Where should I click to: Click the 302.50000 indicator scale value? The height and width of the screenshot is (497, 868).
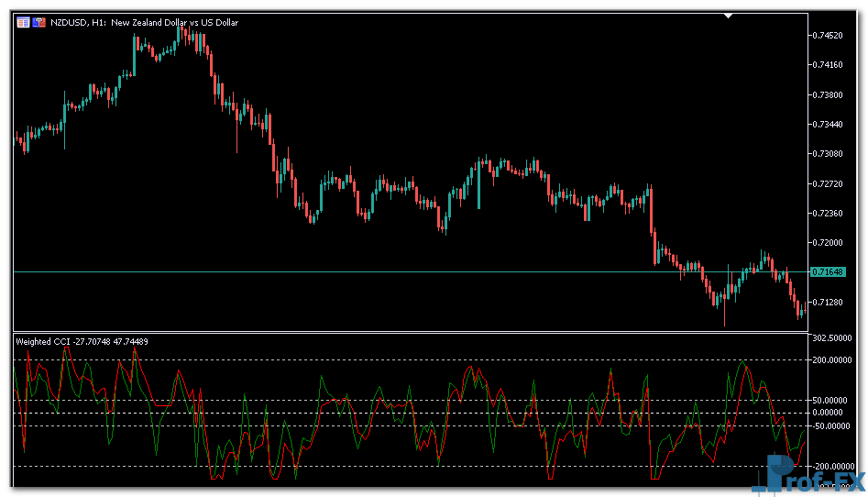(834, 338)
